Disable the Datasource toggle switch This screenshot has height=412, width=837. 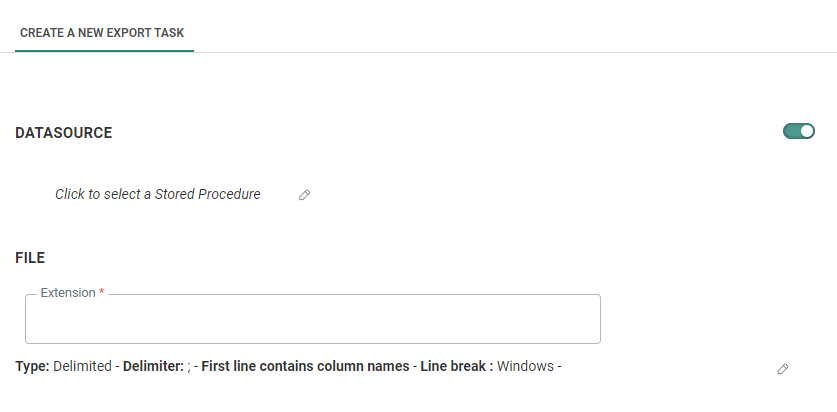coord(798,131)
